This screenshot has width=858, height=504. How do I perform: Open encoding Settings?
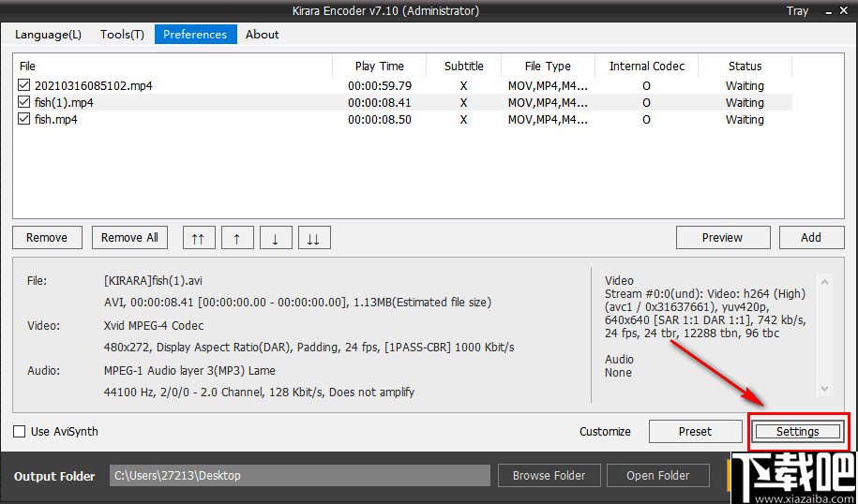[798, 431]
